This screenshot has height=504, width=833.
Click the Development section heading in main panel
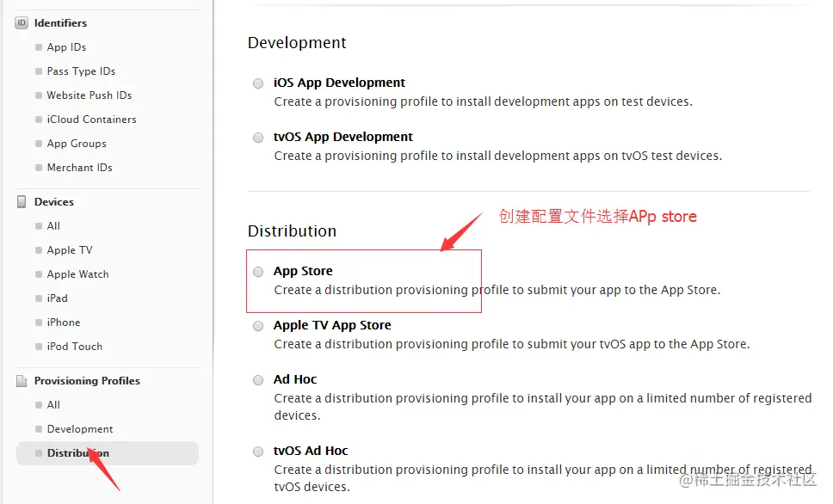point(297,42)
